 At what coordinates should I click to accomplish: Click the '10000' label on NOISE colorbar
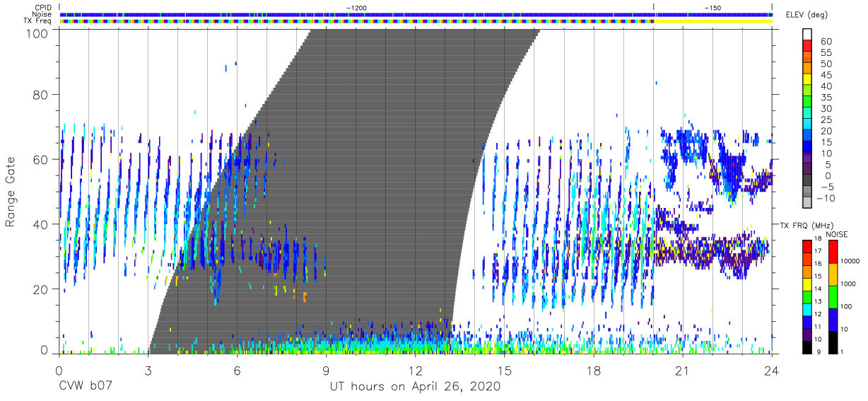pyautogui.click(x=850, y=261)
